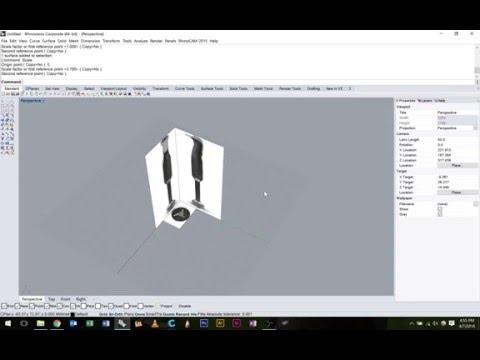Click the Default layer color swatch
Screen dimensions: 480x360
(72, 314)
